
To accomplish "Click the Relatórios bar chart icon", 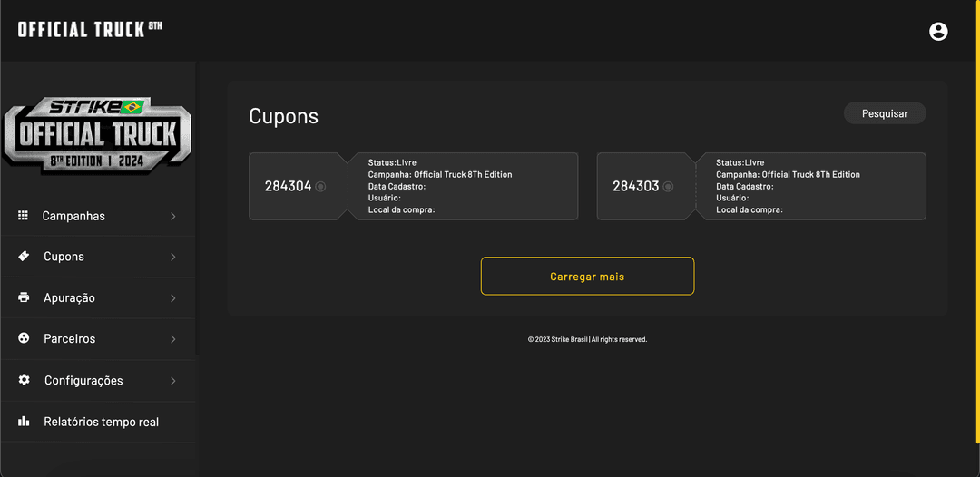I will coord(24,422).
